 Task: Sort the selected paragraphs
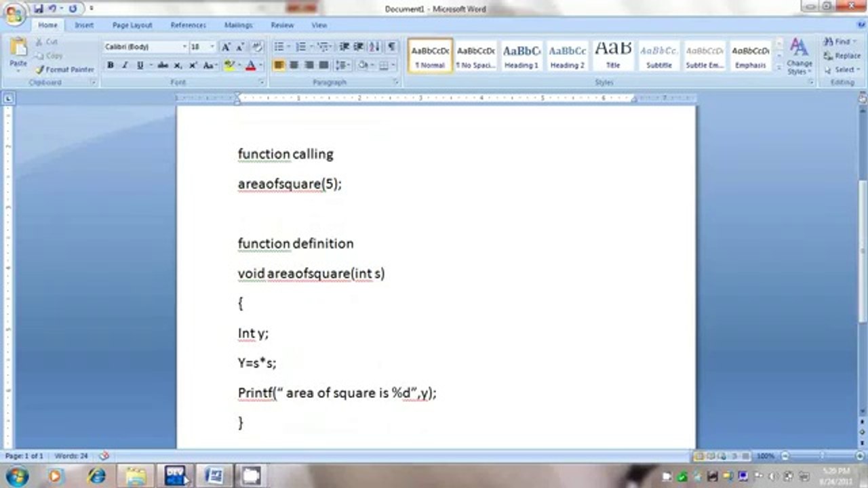point(375,47)
